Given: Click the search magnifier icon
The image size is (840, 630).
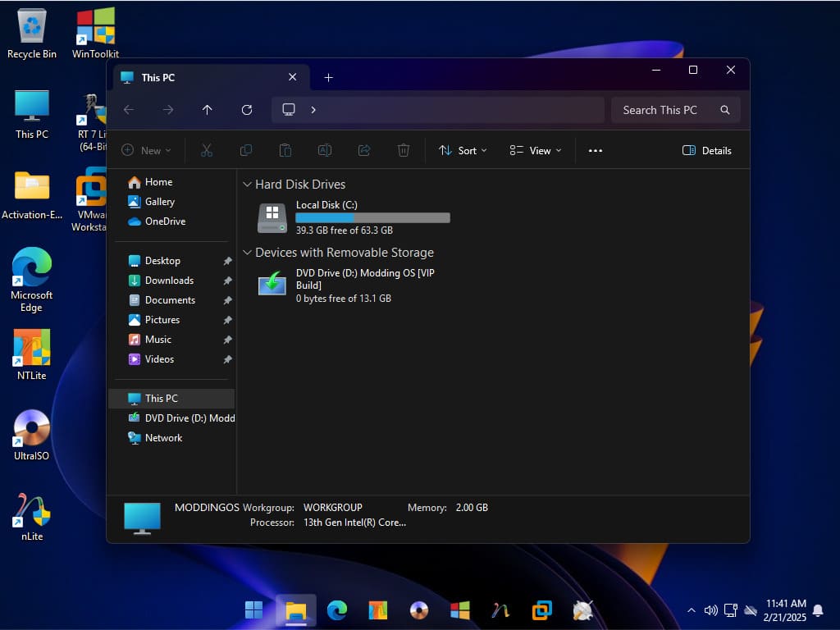Looking at the screenshot, I should pos(725,110).
